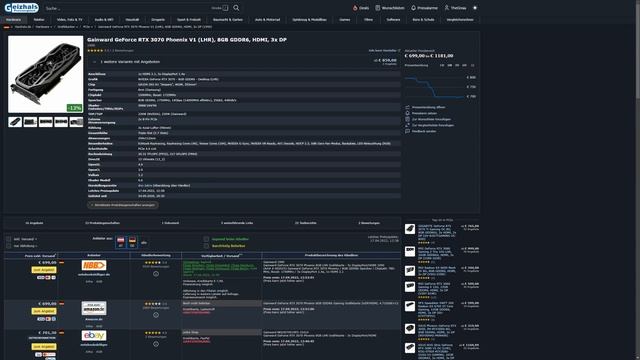Screen dimensions: 640x360
Task: Click the product star rating
Action: [95, 51]
